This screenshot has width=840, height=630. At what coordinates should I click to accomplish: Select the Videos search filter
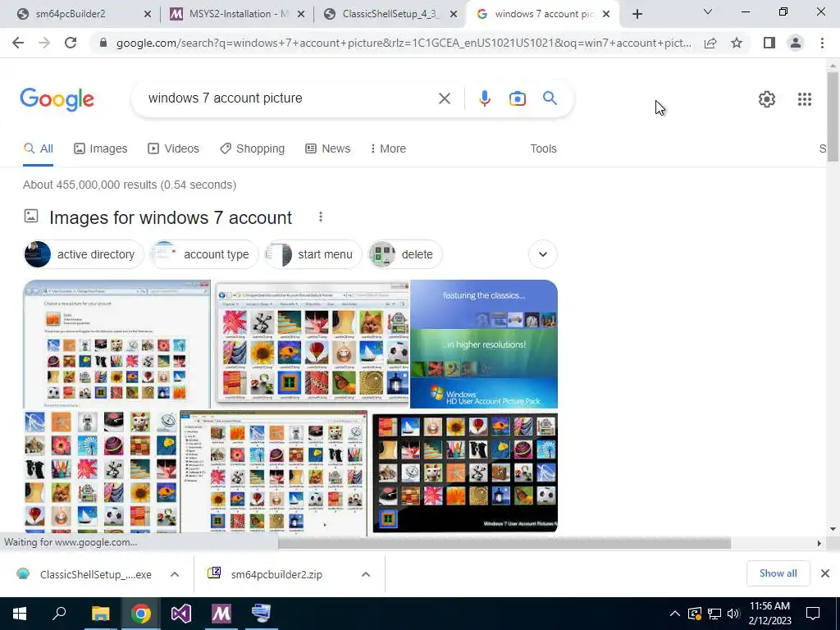[173, 148]
